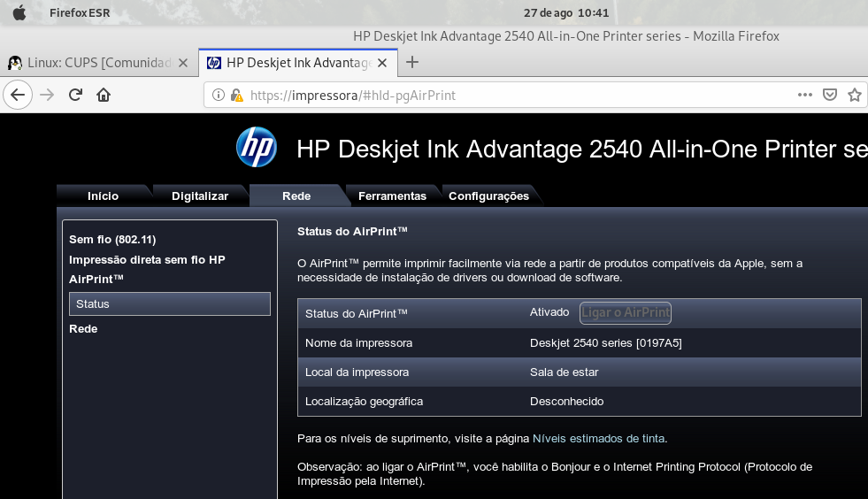
Task: Click the Ligar o AirPrint button
Action: pyautogui.click(x=626, y=313)
